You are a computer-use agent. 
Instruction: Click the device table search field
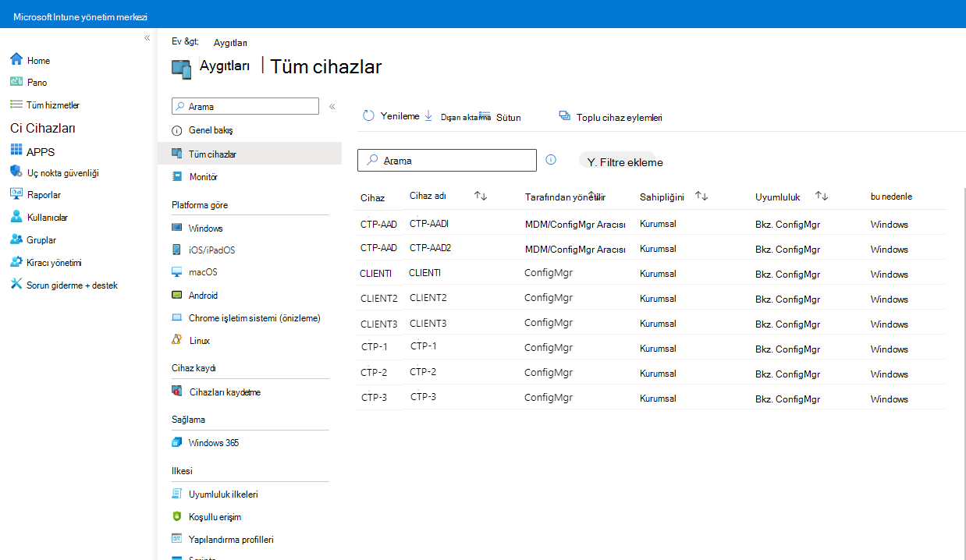tap(447, 160)
